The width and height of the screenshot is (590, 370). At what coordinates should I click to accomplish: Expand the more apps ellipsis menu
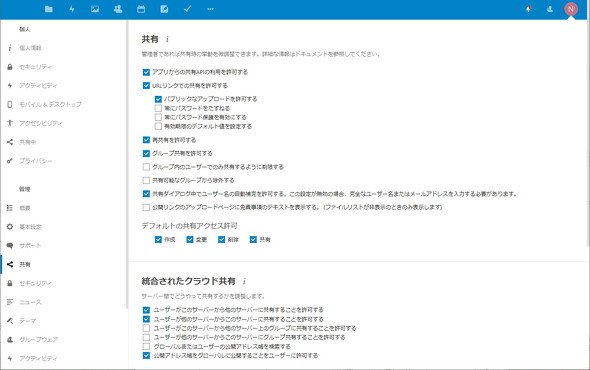[x=210, y=9]
